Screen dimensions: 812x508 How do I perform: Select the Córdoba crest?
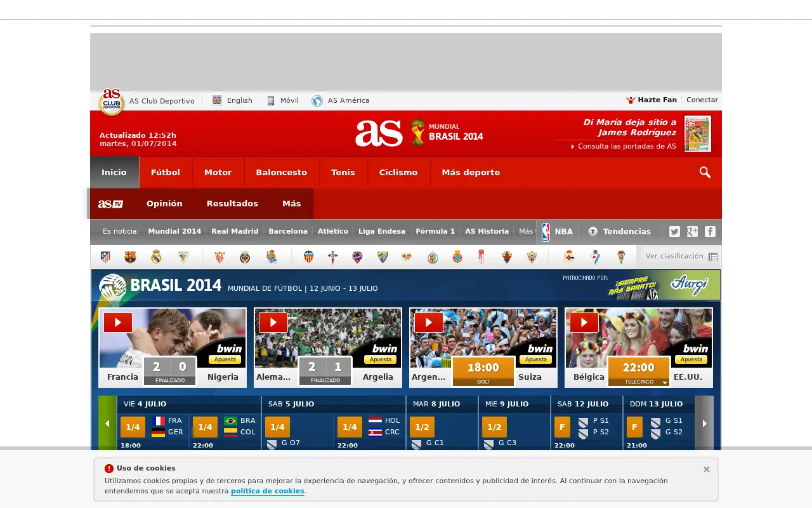click(622, 257)
